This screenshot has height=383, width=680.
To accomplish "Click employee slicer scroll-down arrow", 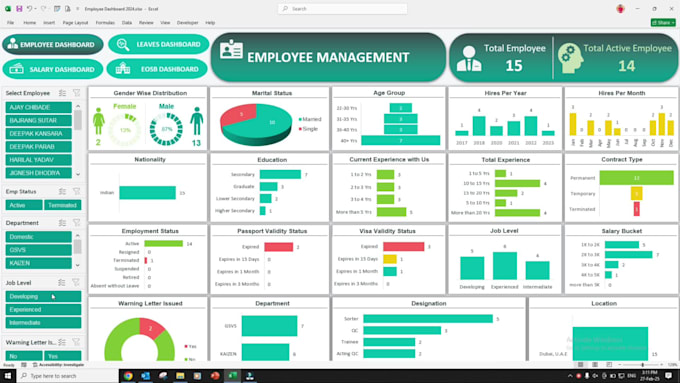I will [x=78, y=174].
